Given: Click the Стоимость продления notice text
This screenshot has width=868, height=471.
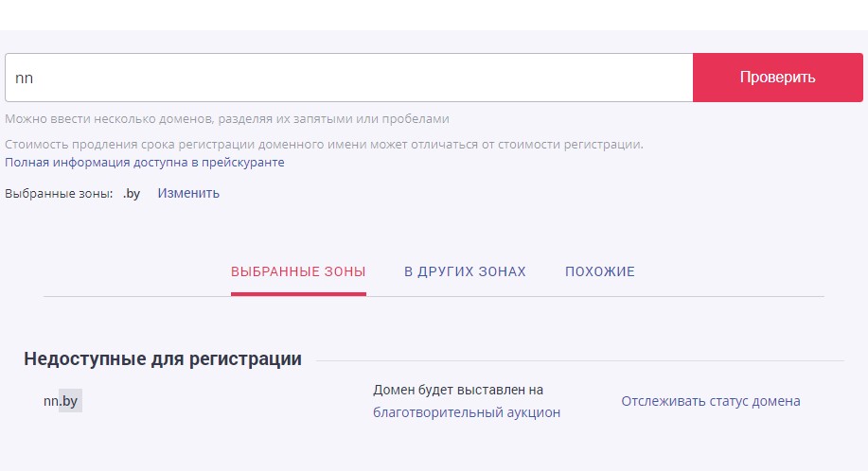Looking at the screenshot, I should (324, 145).
